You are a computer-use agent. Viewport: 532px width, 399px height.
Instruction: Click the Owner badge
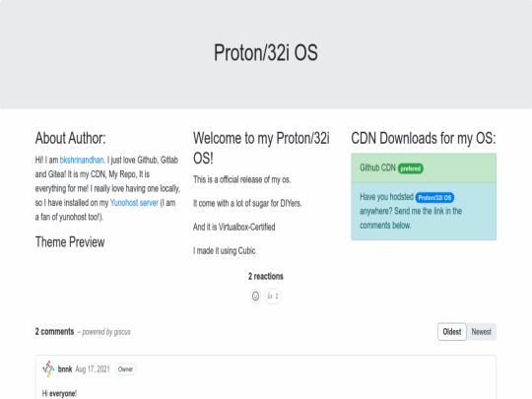(x=125, y=369)
